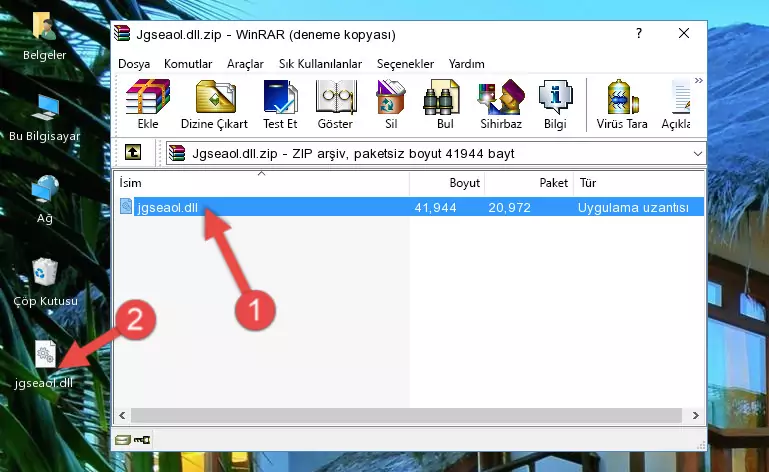The image size is (769, 472).
Task: Click the right arrow of the horizontal scrollbar
Action: tap(695, 416)
